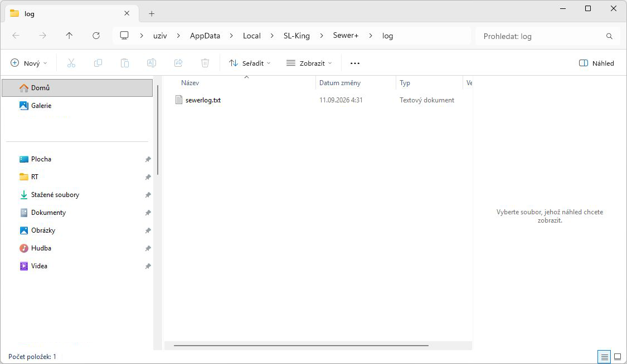Add a new tab with plus button

(152, 13)
